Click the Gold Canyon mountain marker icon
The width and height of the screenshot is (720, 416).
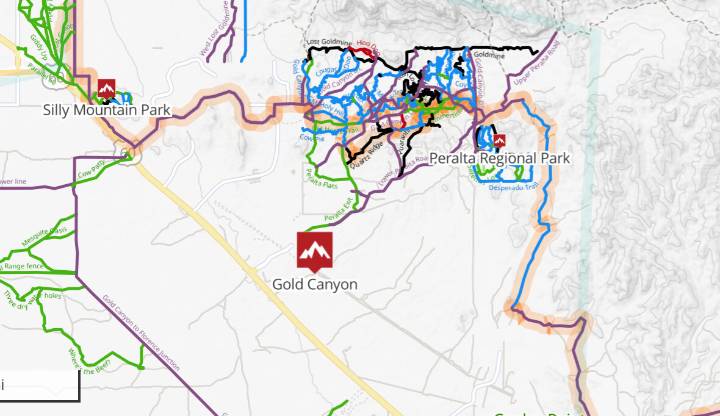[x=315, y=252]
